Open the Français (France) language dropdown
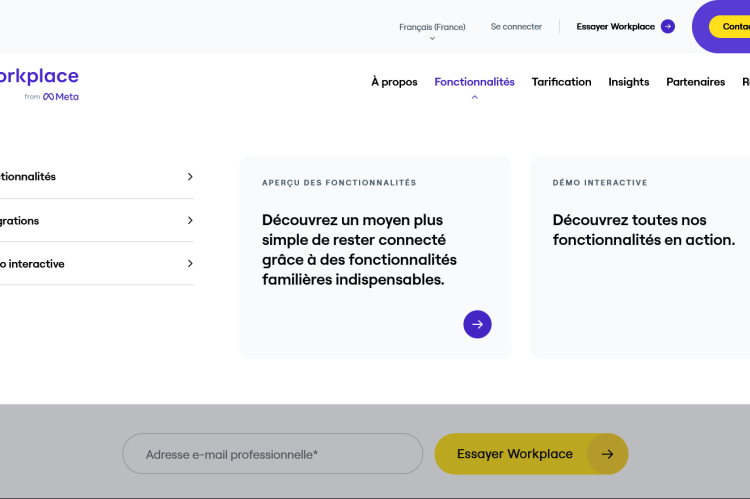Viewport: 750px width, 499px height. pyautogui.click(x=432, y=31)
